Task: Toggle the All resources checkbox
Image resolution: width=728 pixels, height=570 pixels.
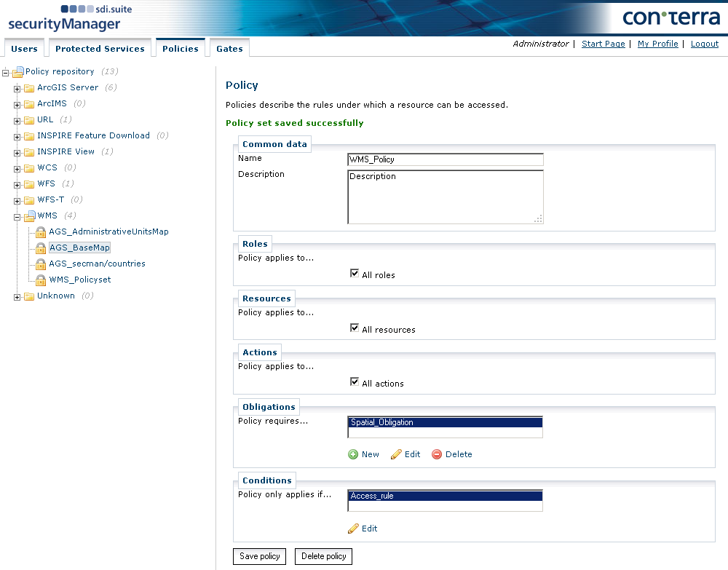Action: pos(355,327)
